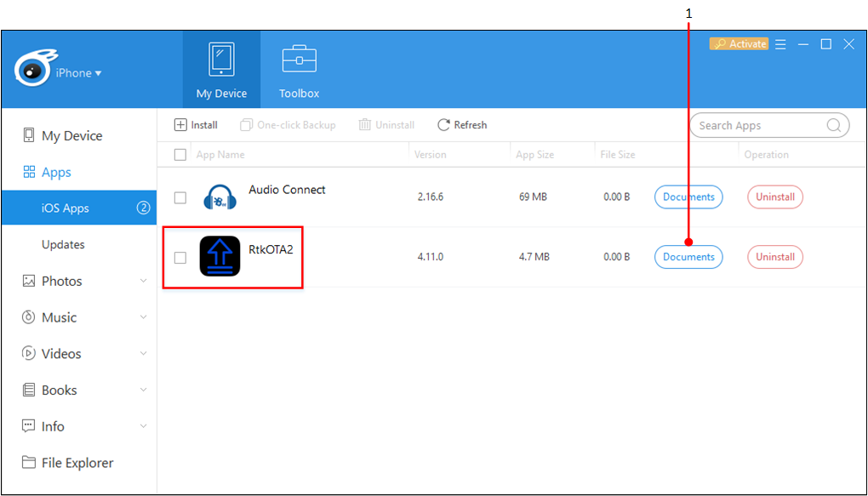Open Updates in the sidebar
Image resolution: width=868 pixels, height=496 pixels.
(78, 245)
